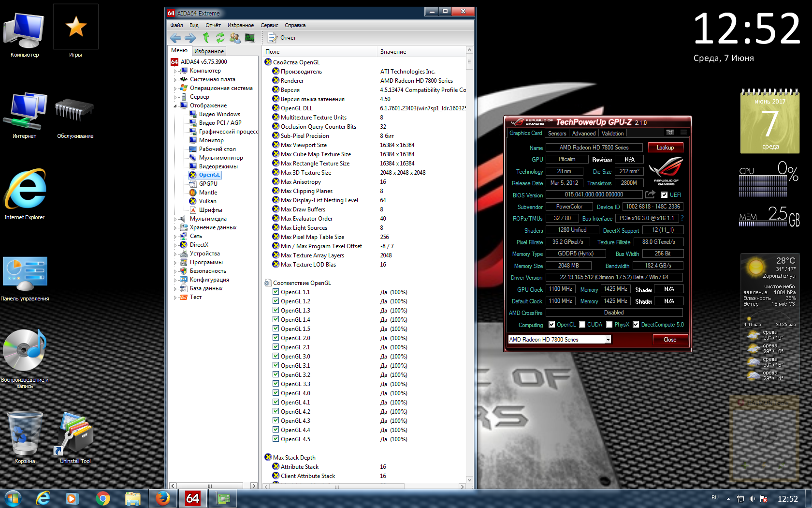Toggle the DirectCompute 5.0 checkbox
The image size is (812, 508).
(636, 325)
